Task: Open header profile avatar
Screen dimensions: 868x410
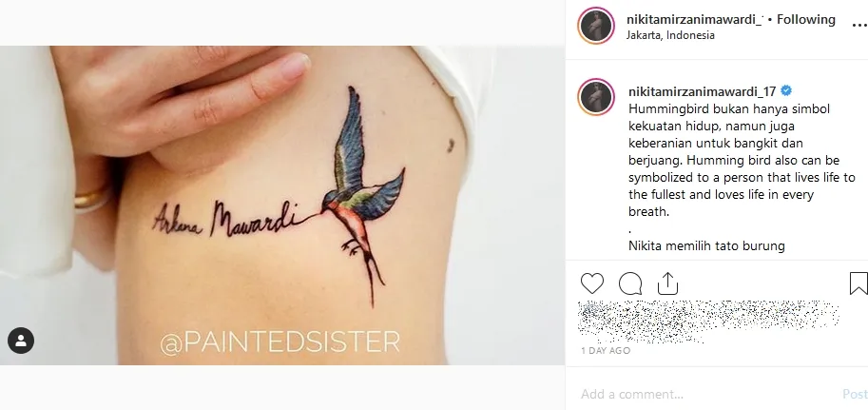Action: (596, 26)
